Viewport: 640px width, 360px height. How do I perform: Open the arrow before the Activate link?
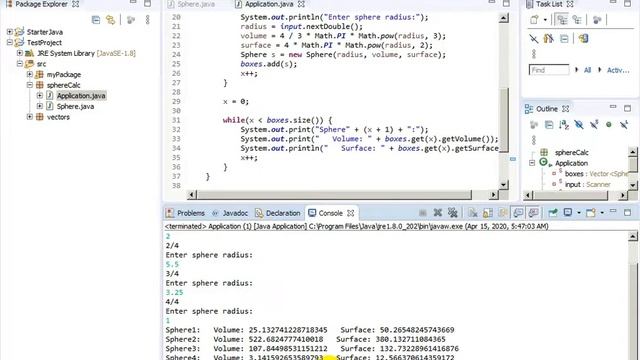coord(600,70)
